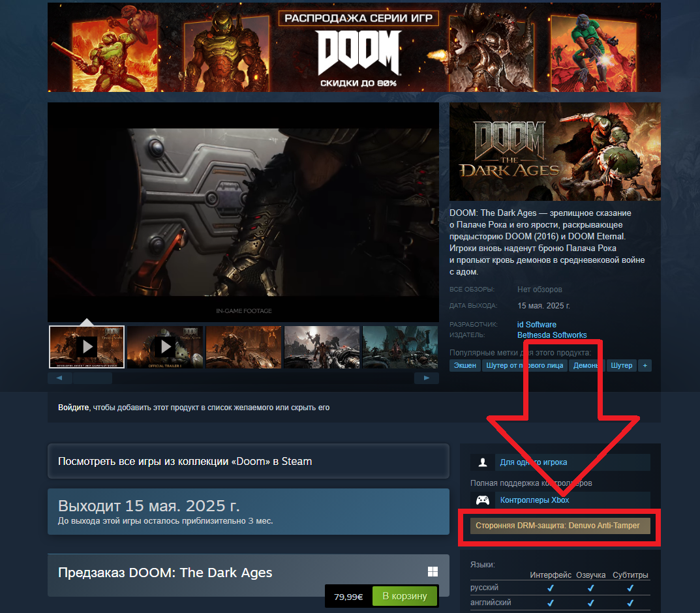
Task: Click the Предзаказ DOOM: The Dark Ages title
Action: pos(165,573)
